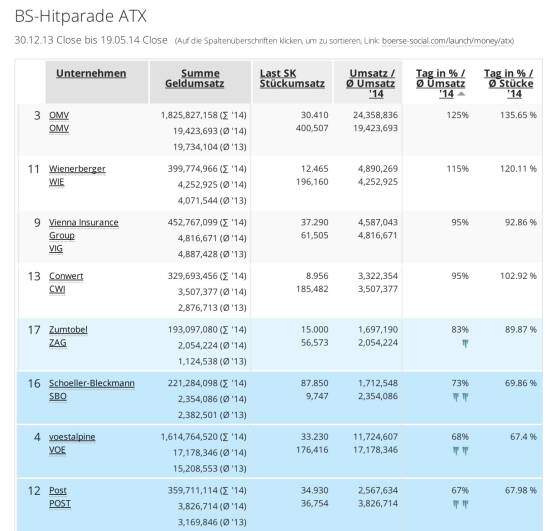This screenshot has width=550, height=531.
Task: Sort by Summe Geldumsatz column header
Action: [195, 79]
